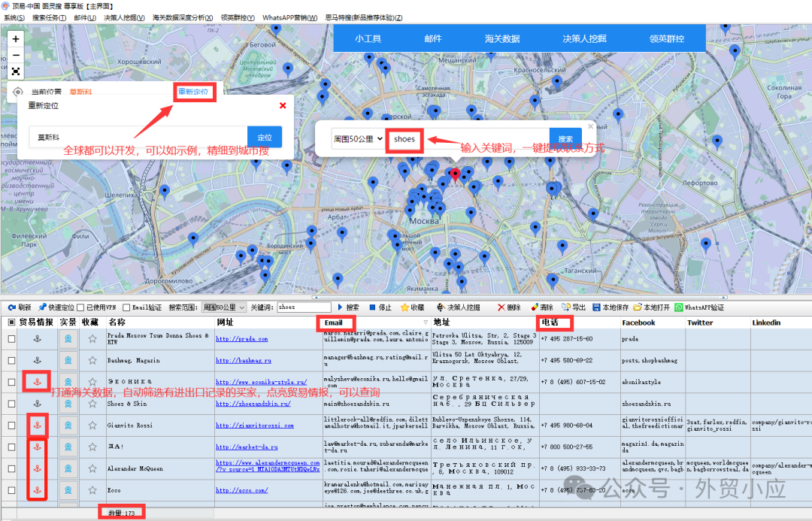This screenshot has height=521, width=812.
Task: Open the 搜索任务(T) menu
Action: tap(49, 17)
